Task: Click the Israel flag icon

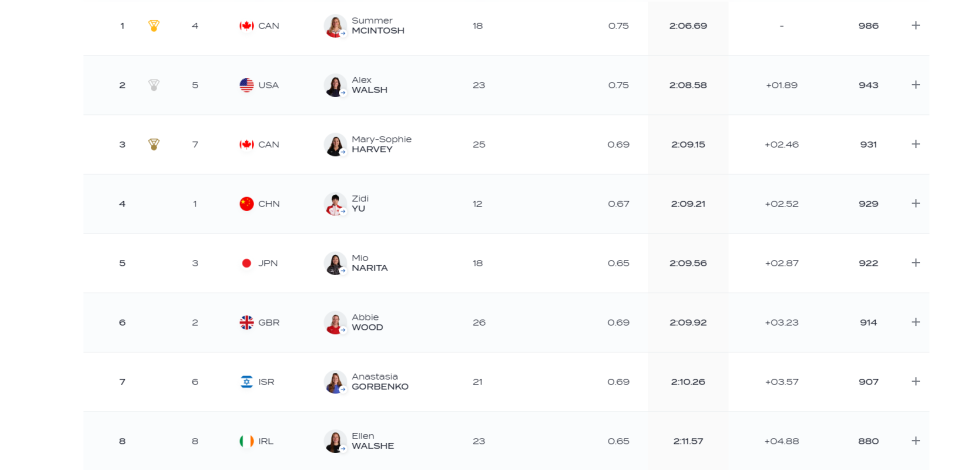Action: pos(247,382)
